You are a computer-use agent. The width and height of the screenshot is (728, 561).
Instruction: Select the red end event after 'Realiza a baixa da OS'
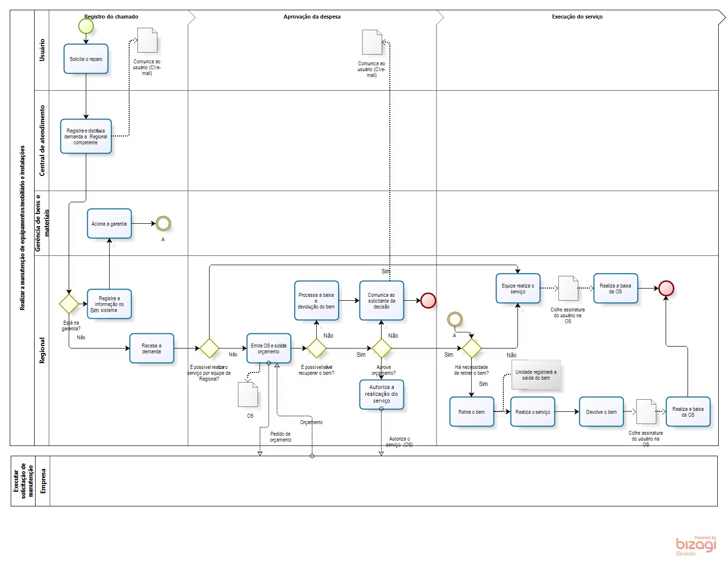click(666, 288)
